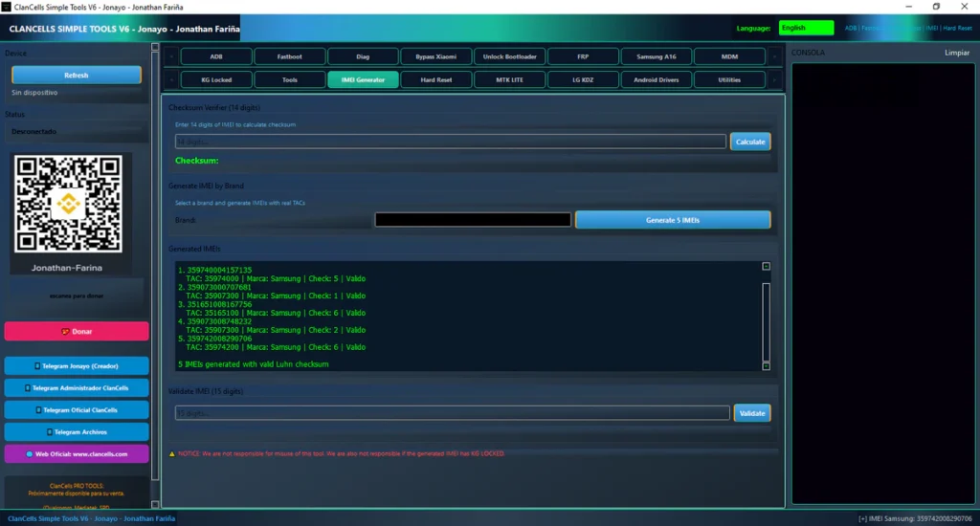Open Telegram Jonayo (Creador) link
The height and width of the screenshot is (526, 980).
click(77, 366)
